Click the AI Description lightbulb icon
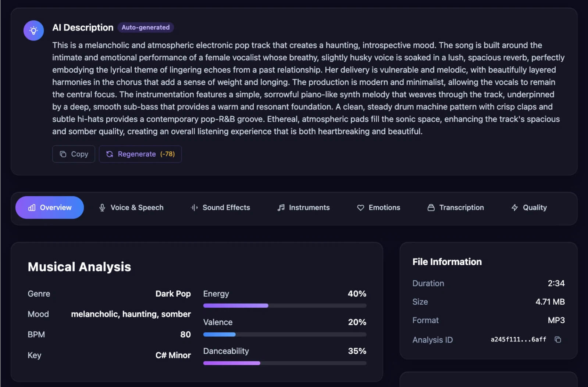This screenshot has height=387, width=588. (x=33, y=31)
